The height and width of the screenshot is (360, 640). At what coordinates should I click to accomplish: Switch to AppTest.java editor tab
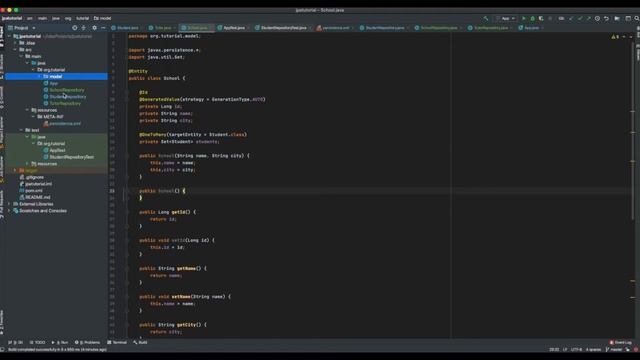pyautogui.click(x=232, y=28)
